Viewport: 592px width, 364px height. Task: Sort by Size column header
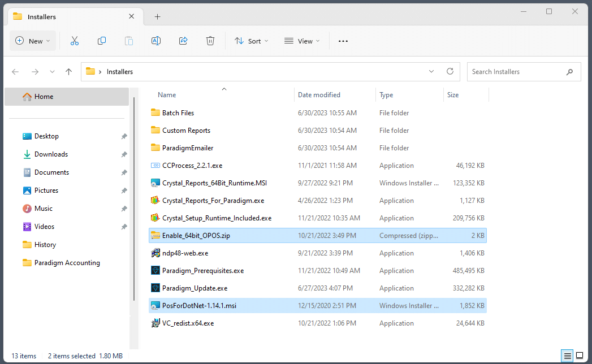pyautogui.click(x=453, y=95)
